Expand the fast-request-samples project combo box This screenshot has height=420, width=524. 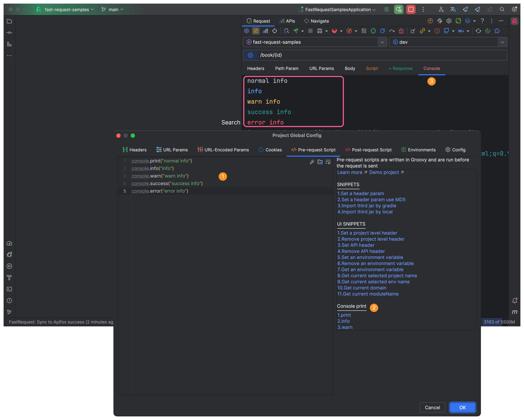pyautogui.click(x=382, y=42)
